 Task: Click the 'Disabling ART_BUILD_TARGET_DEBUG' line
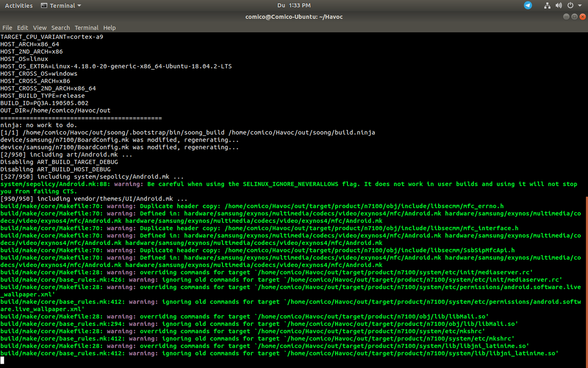(x=59, y=162)
